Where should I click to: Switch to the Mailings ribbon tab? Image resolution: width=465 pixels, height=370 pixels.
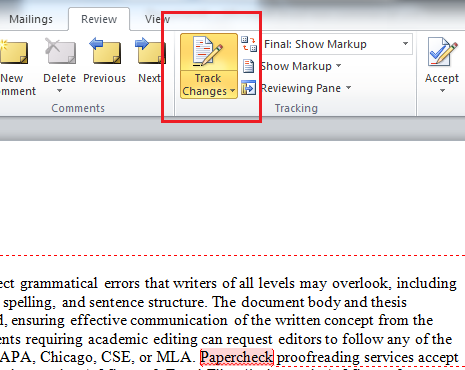31,19
